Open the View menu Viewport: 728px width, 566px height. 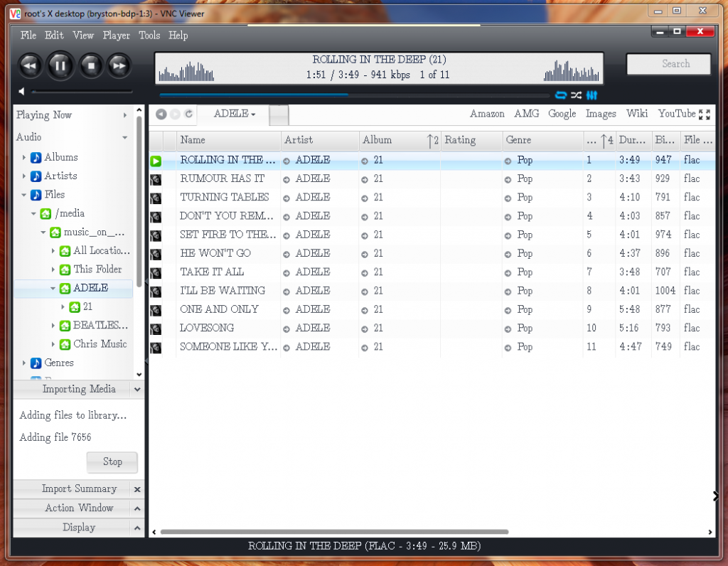[x=83, y=36]
